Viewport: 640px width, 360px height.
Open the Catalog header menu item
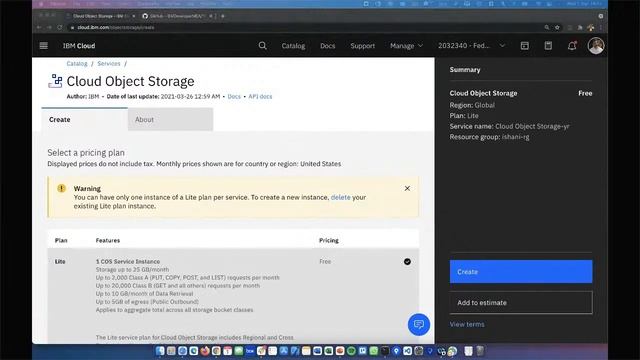point(293,46)
